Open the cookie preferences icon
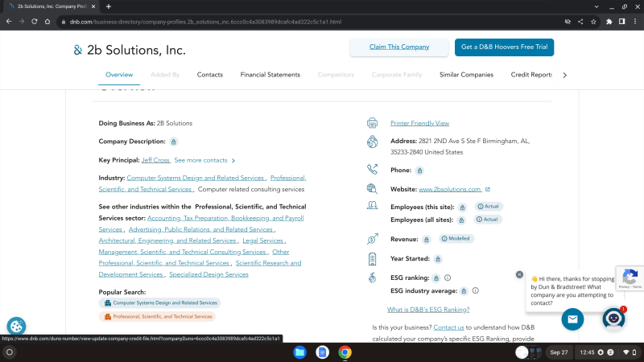Viewport: 644px width, 362px height. [x=16, y=327]
